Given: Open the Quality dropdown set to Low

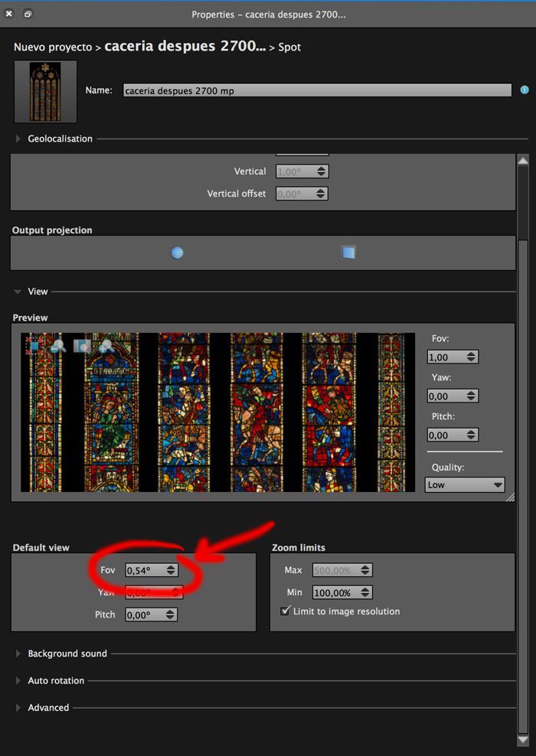Looking at the screenshot, I should pyautogui.click(x=465, y=484).
